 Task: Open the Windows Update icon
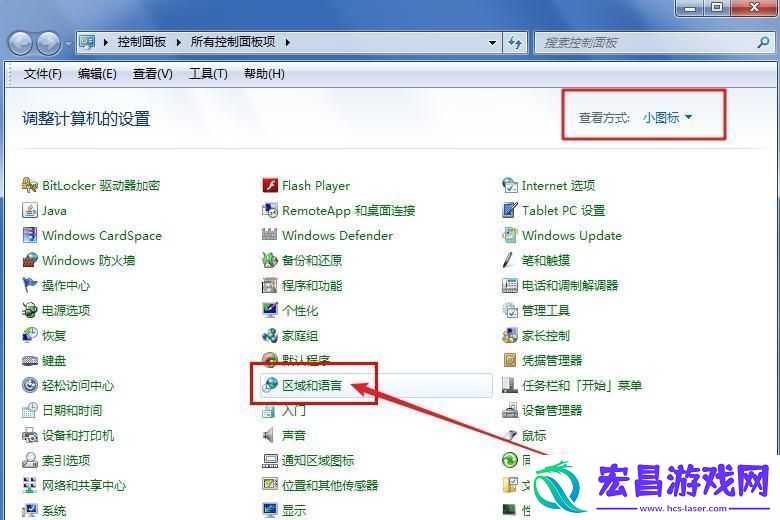[509, 235]
